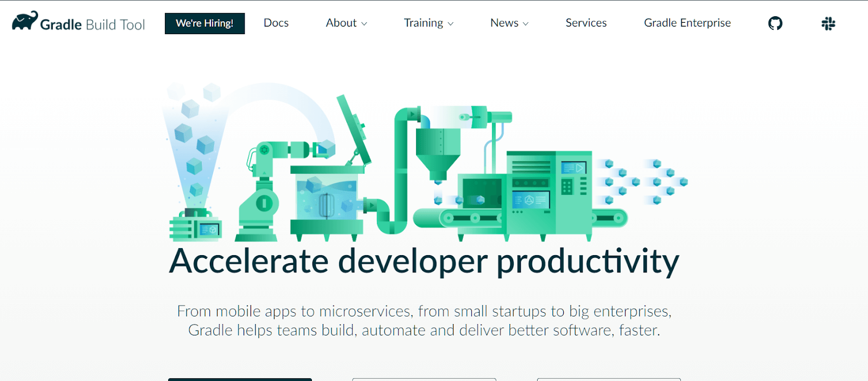Click the dark filled button at bottom left
Viewport: 868px width, 381px height.
(x=240, y=379)
